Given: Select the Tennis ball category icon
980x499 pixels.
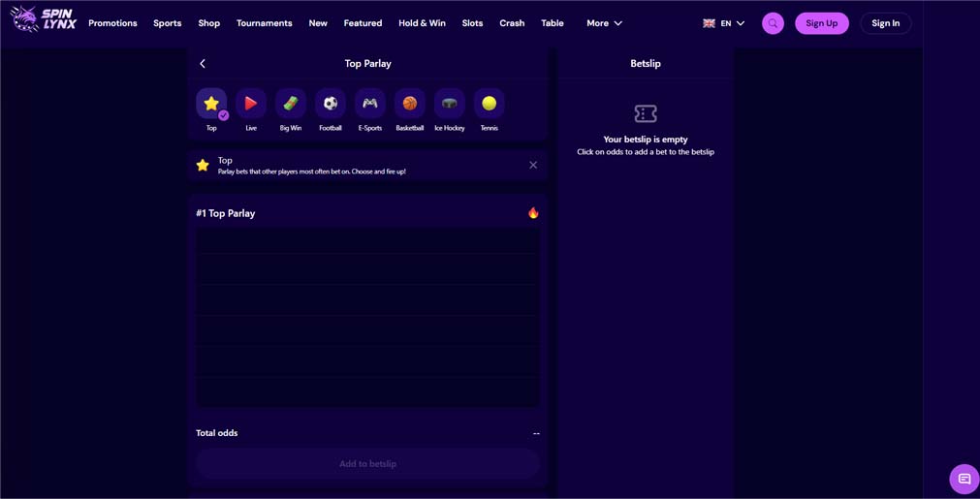Looking at the screenshot, I should pos(490,104).
